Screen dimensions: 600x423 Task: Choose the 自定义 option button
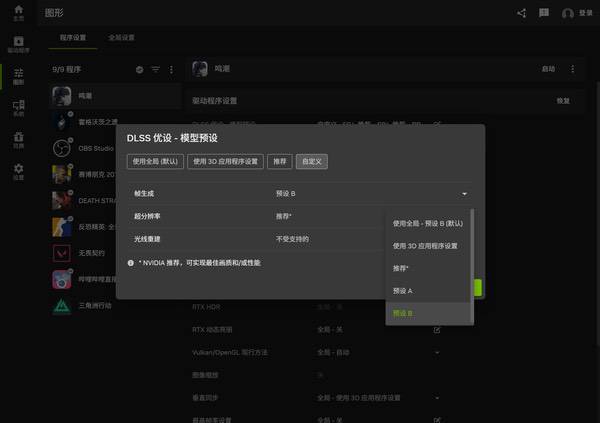(312, 162)
